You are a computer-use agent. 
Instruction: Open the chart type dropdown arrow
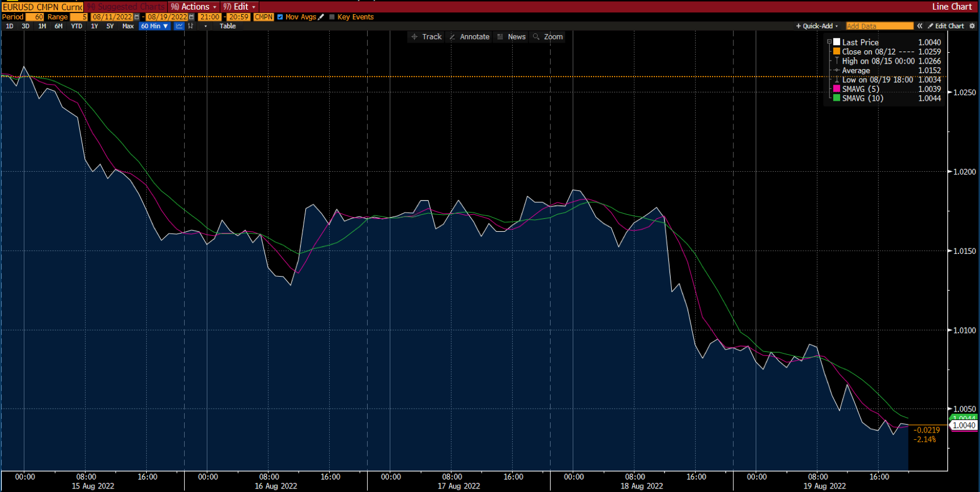[205, 26]
